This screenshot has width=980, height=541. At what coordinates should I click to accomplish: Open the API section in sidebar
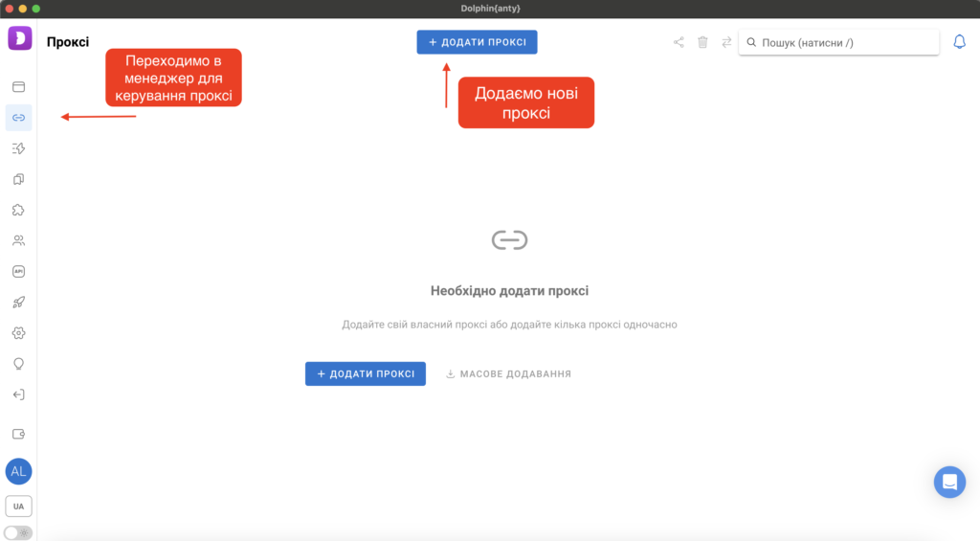tap(18, 271)
